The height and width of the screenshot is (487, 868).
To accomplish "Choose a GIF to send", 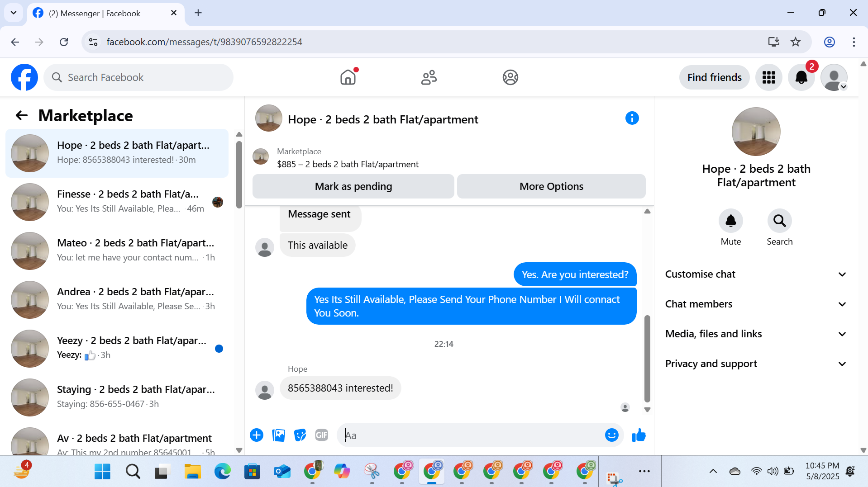I will (322, 435).
